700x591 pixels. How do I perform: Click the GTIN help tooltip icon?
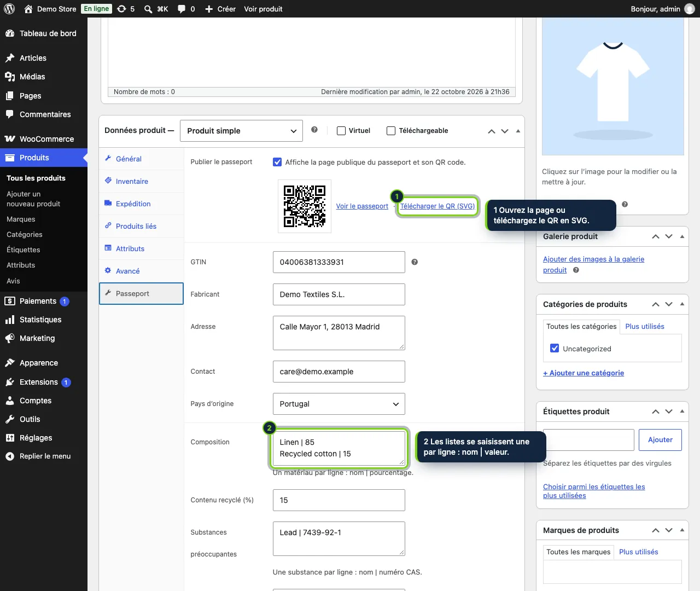(x=415, y=262)
